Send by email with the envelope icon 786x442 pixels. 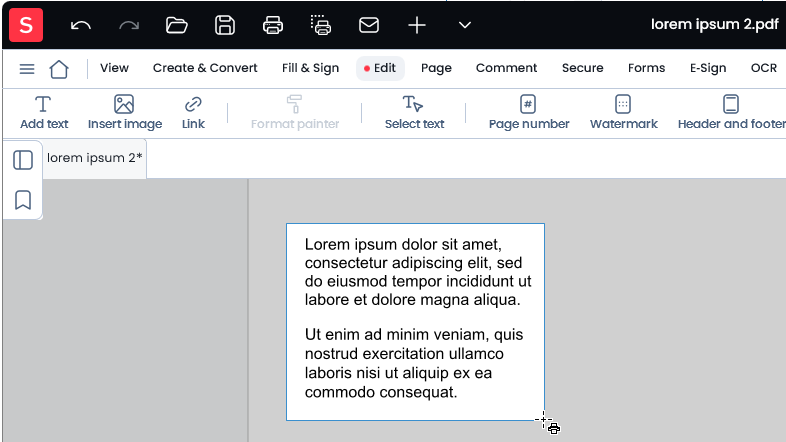tap(369, 25)
